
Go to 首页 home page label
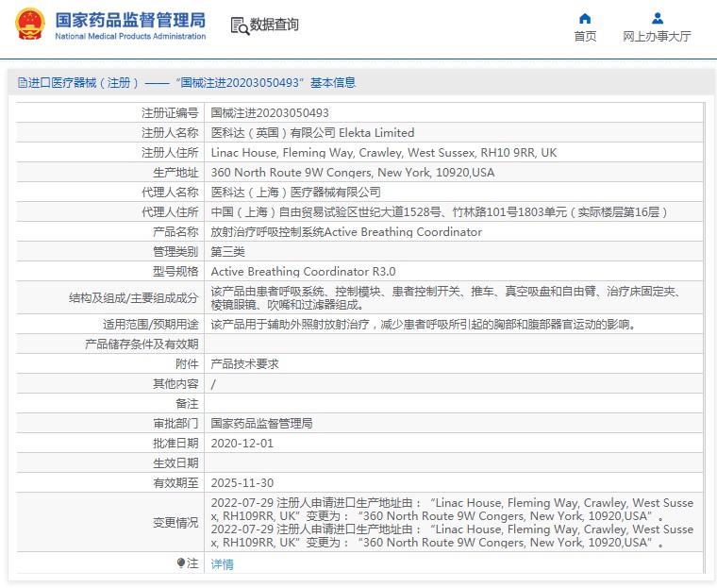pos(585,37)
